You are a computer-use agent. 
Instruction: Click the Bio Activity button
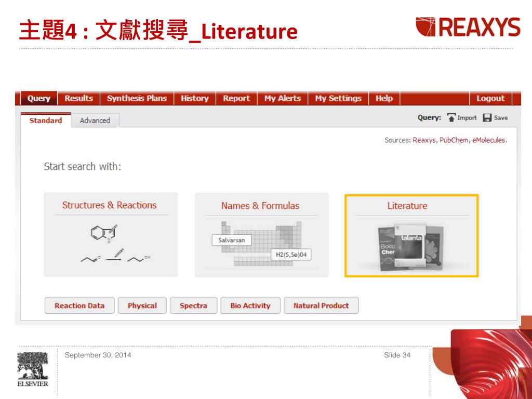coord(250,305)
